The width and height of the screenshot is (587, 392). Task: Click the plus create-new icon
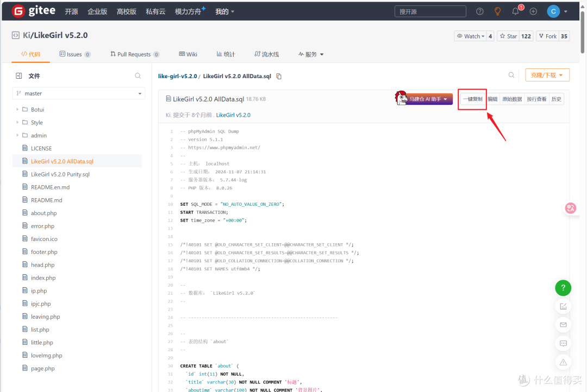tap(534, 11)
